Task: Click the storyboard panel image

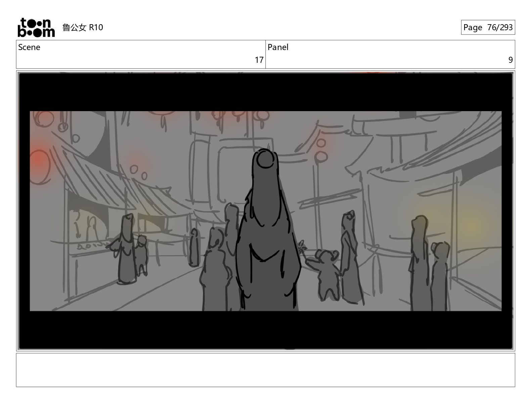Action: click(x=266, y=211)
